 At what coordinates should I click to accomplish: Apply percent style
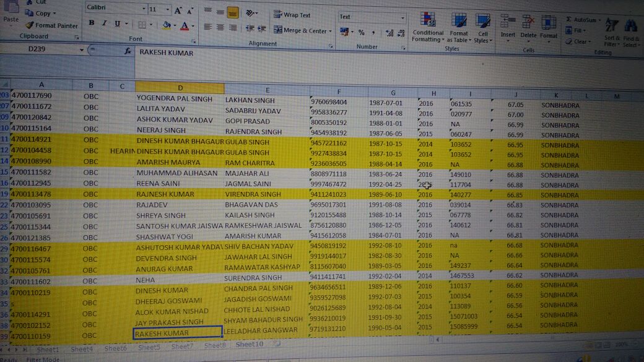(x=362, y=32)
